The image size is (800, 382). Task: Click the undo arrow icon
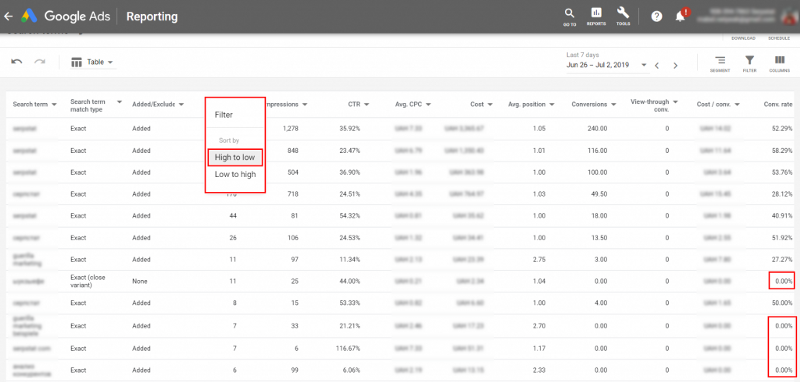coord(17,62)
